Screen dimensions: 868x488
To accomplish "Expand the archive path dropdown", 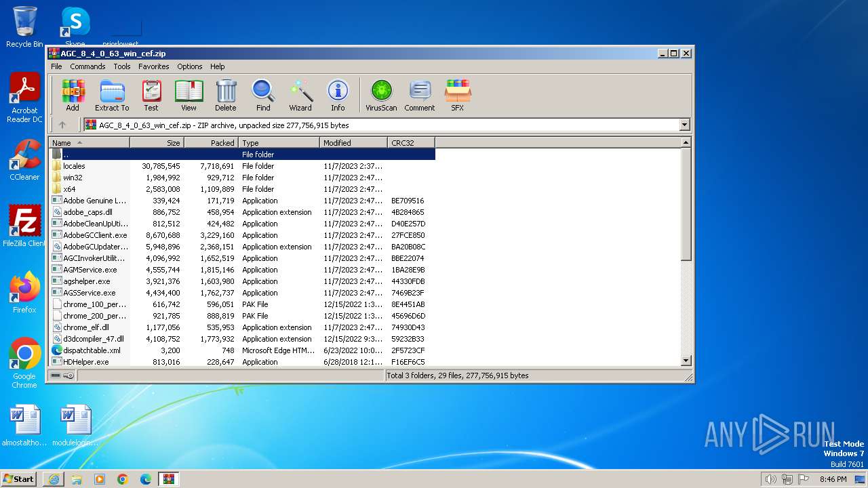I will [684, 125].
